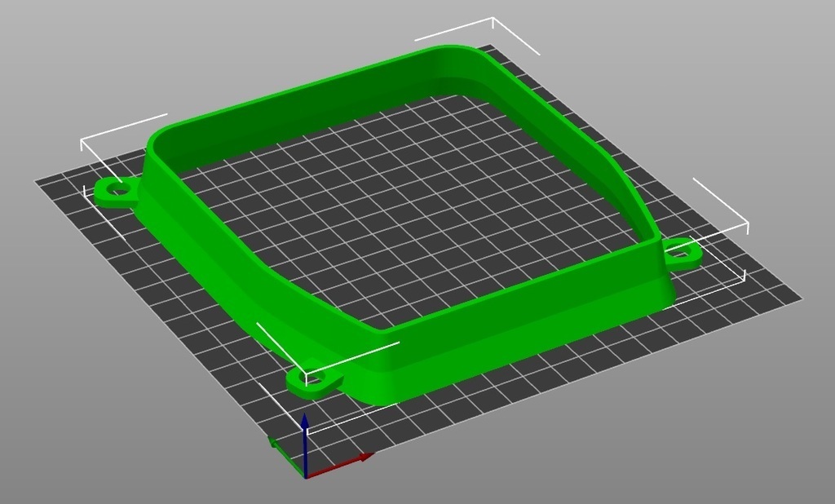Viewport: 835px width, 504px height.
Task: Click the left mounting tab screw hole
Action: pyautogui.click(x=121, y=190)
